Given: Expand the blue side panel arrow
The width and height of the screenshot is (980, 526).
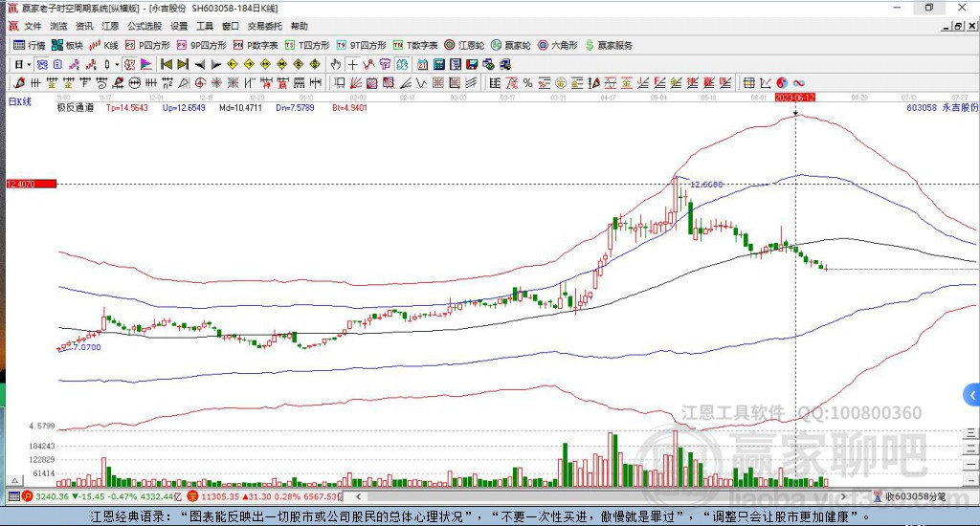Looking at the screenshot, I should coord(972,395).
